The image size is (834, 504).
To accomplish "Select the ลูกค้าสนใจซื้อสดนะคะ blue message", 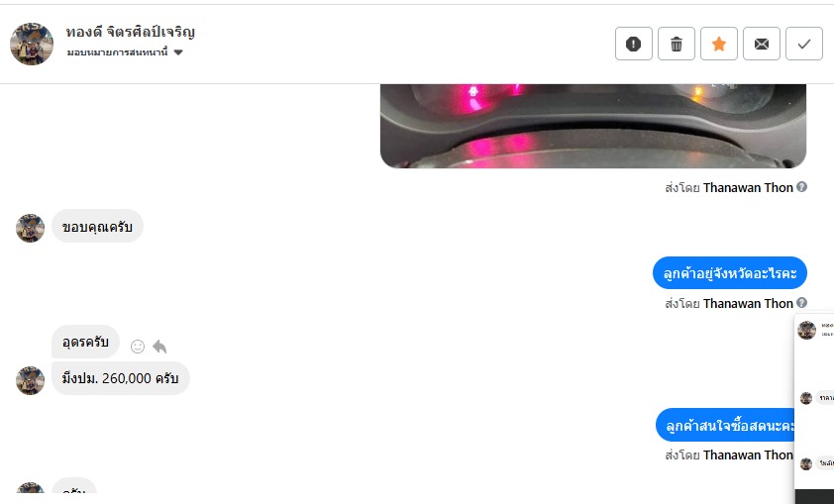I will click(726, 426).
